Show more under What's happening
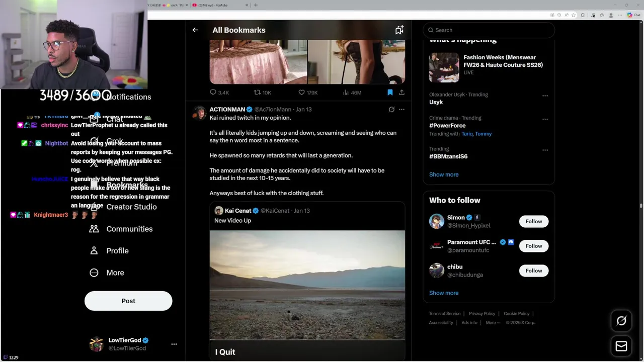 [444, 174]
